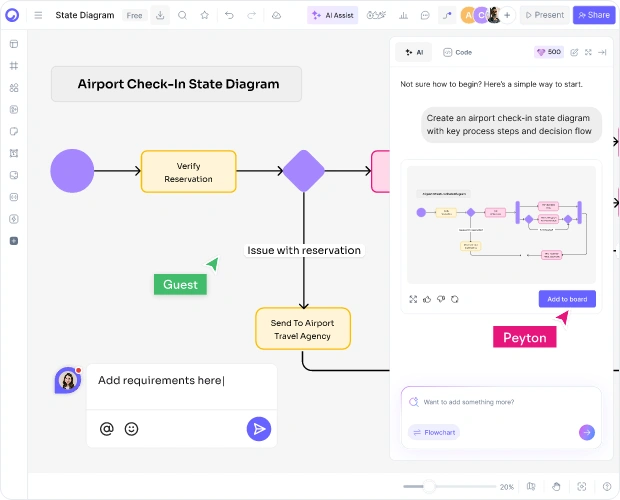Switch to the Code tab
This screenshot has width=620, height=500.
pyautogui.click(x=457, y=52)
